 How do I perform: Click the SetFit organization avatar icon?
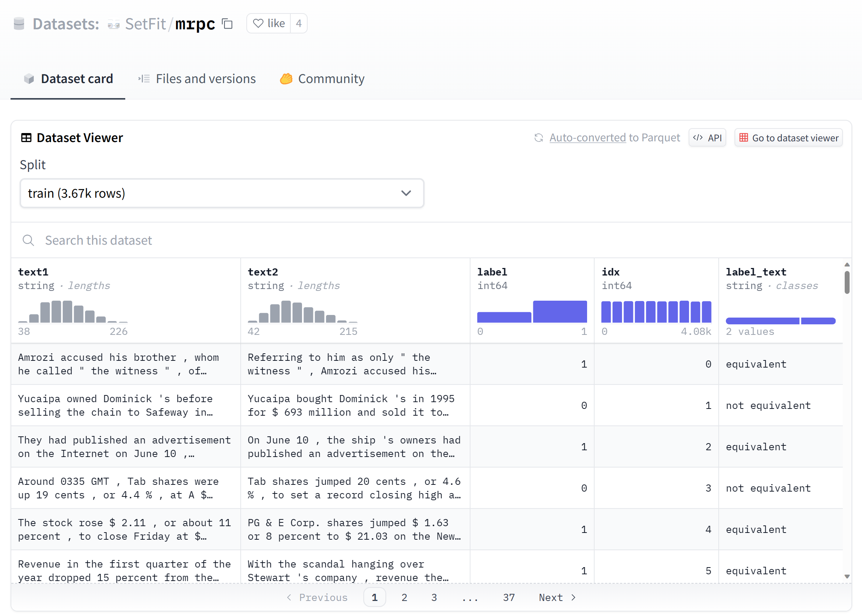click(114, 25)
